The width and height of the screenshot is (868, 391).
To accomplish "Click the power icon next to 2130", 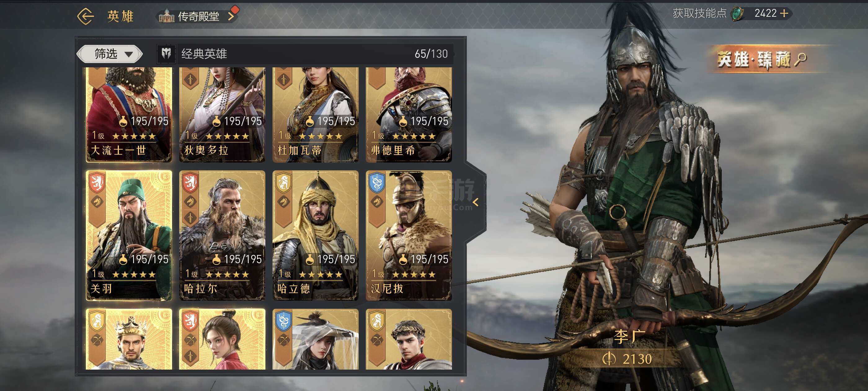I will (x=609, y=359).
